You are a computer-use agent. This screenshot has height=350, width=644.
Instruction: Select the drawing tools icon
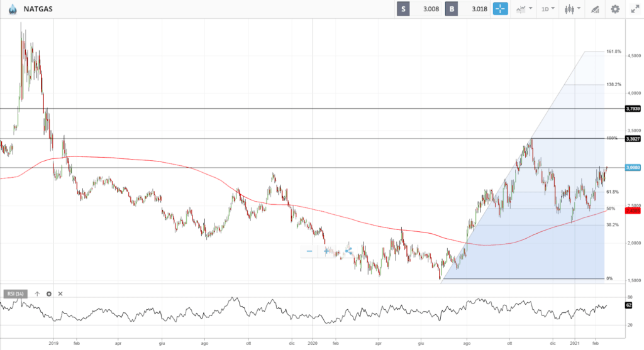(x=594, y=9)
